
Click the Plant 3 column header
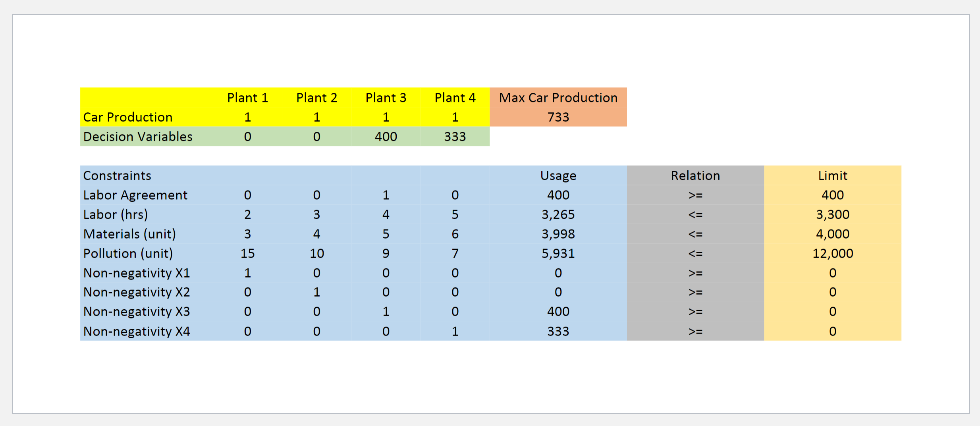tap(385, 97)
